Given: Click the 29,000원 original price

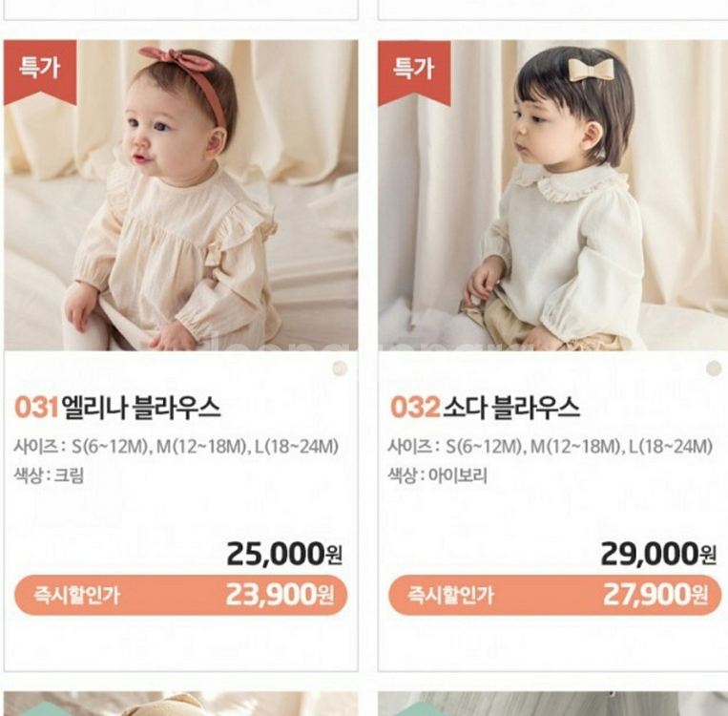Looking at the screenshot, I should [658, 554].
